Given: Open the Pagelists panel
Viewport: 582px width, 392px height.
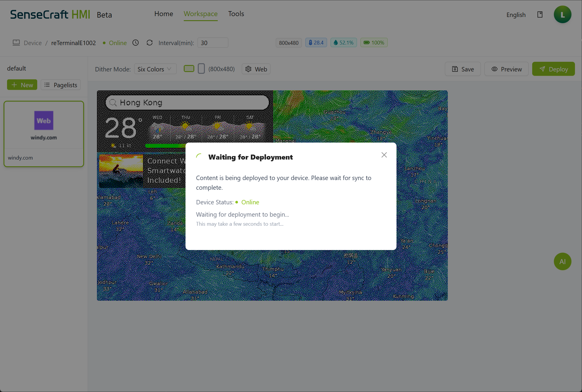Looking at the screenshot, I should point(61,85).
